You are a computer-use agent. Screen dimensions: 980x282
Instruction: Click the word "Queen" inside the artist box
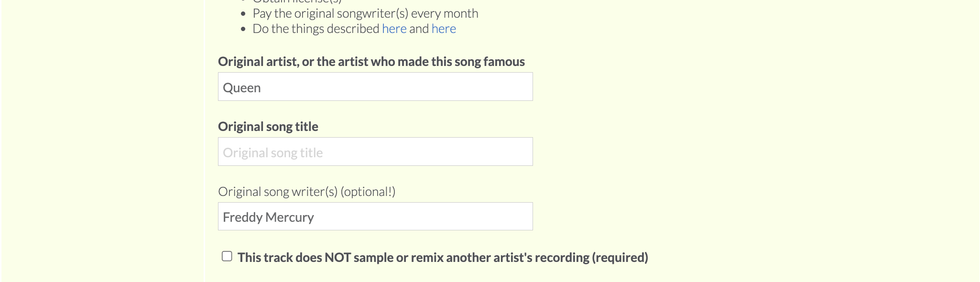[x=242, y=88]
